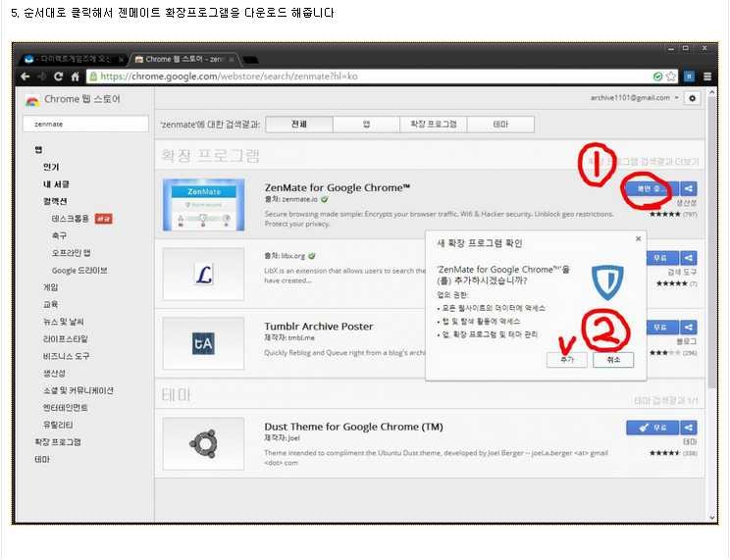Click the ZenMate install button
The height and width of the screenshot is (560, 730).
[x=651, y=188]
